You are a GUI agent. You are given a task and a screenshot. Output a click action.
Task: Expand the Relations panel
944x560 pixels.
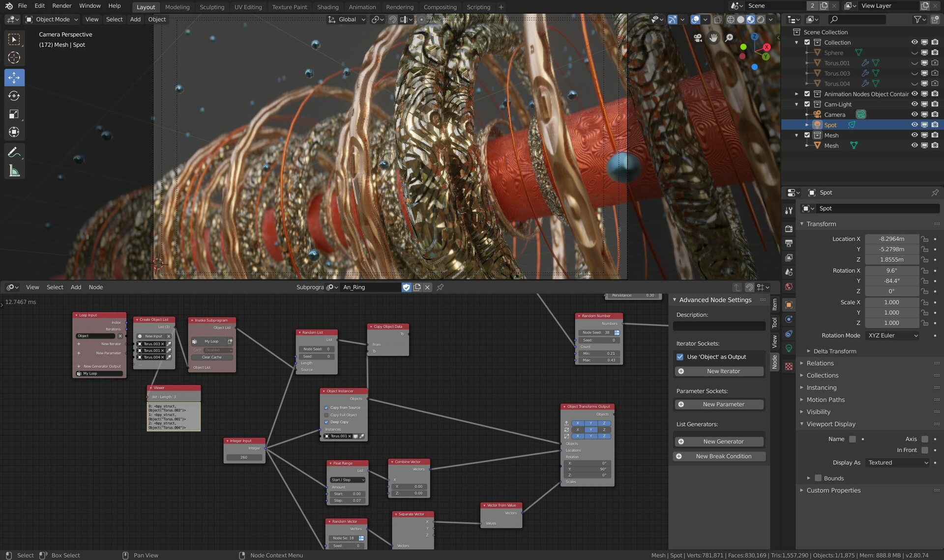[x=820, y=364]
